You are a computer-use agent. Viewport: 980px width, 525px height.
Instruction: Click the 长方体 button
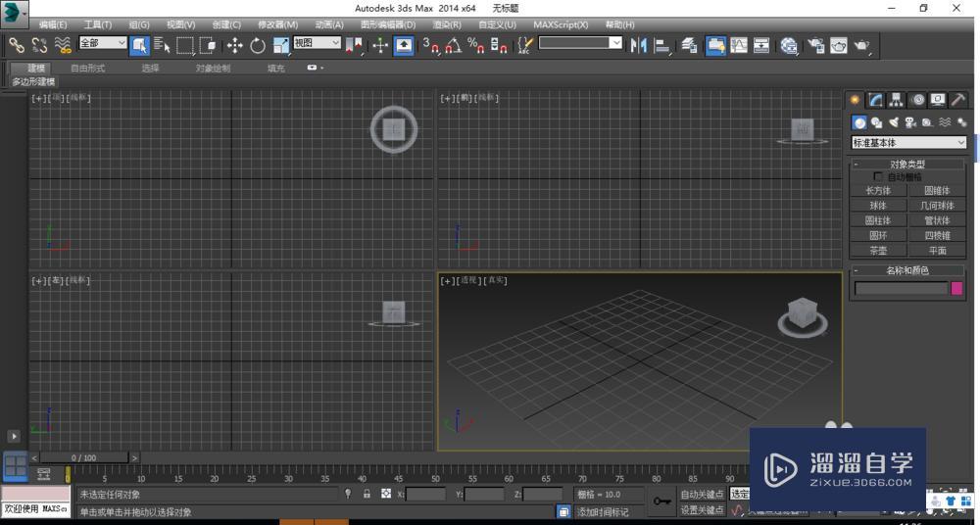tap(878, 191)
